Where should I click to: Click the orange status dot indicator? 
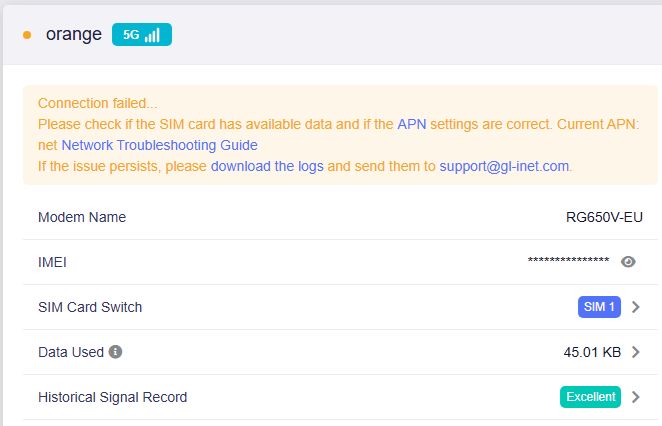click(x=27, y=35)
